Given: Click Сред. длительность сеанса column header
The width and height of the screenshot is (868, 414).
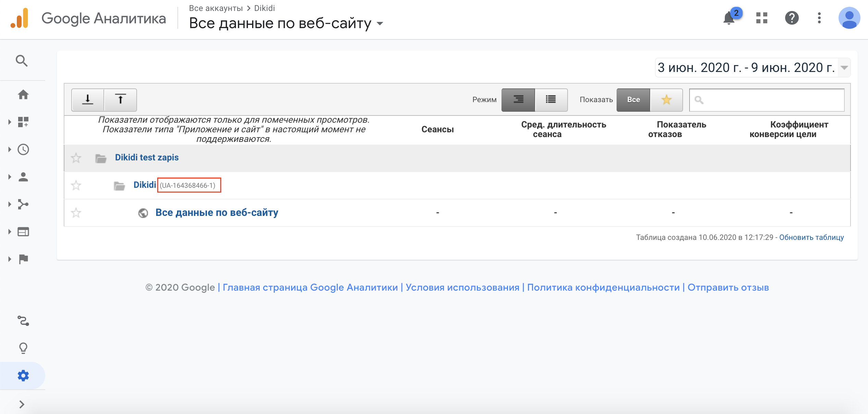Looking at the screenshot, I should (x=563, y=129).
